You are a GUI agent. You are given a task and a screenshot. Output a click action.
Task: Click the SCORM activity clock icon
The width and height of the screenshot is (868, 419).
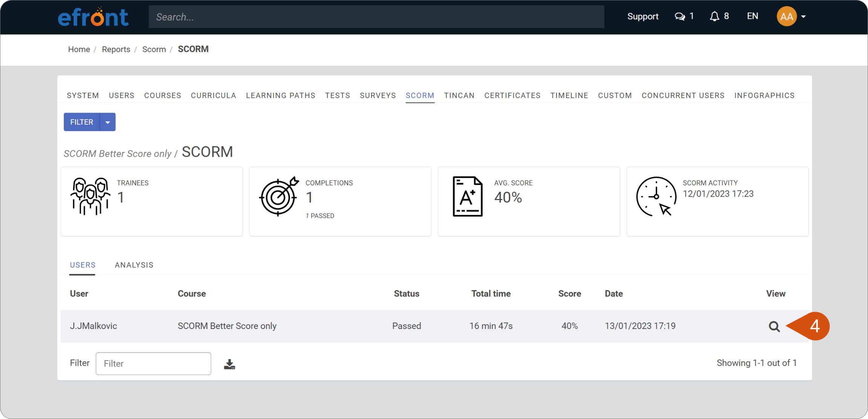[656, 196]
